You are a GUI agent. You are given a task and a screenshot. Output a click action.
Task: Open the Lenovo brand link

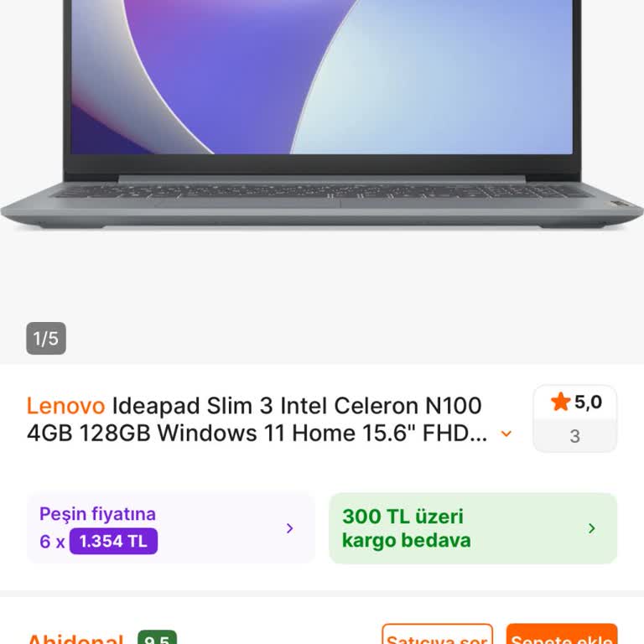[x=65, y=406]
